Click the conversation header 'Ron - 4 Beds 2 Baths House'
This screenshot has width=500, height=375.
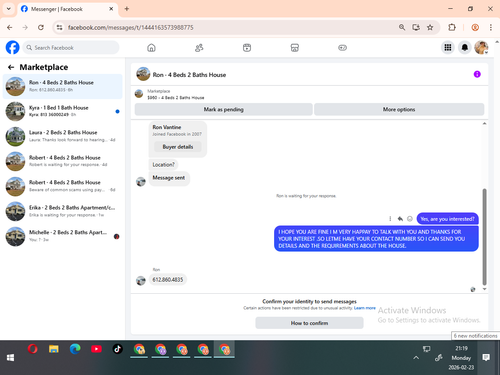pyautogui.click(x=189, y=75)
